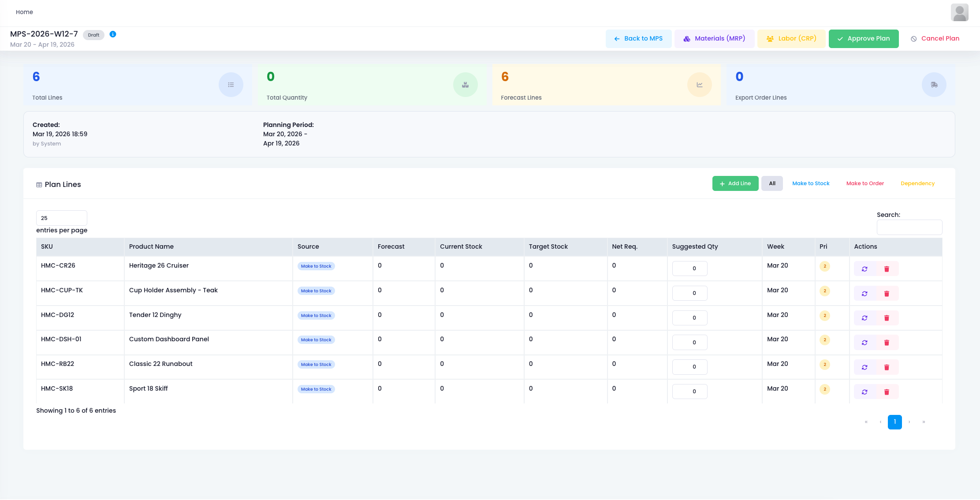Screen dimensions: 980x500
Task: Show Dependency plan lines filter
Action: click(917, 183)
